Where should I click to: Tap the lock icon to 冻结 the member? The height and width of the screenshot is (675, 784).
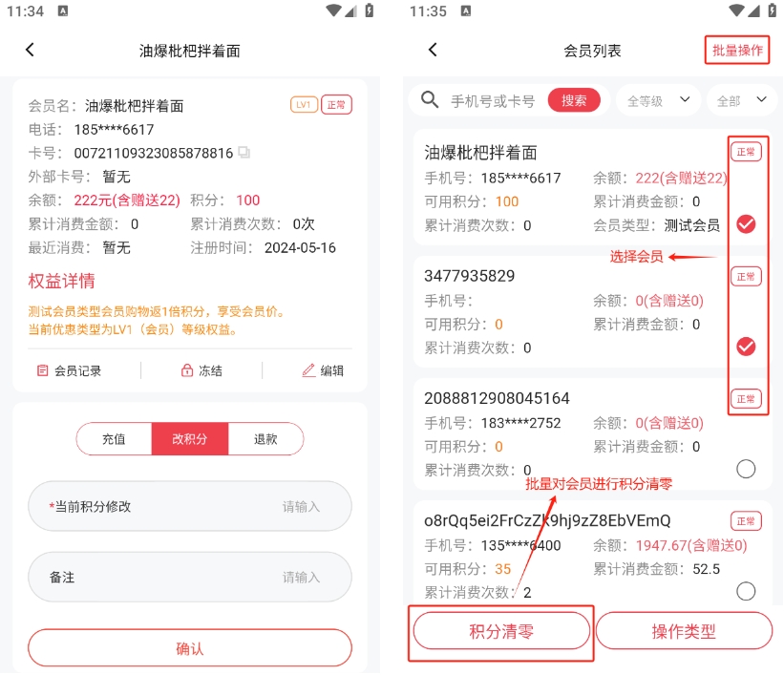pos(186,370)
